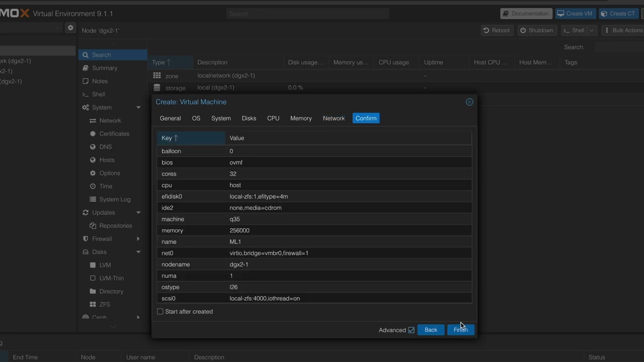Viewport: 644px width, 362px height.
Task: Open the Network wizard tab
Action: pyautogui.click(x=334, y=118)
